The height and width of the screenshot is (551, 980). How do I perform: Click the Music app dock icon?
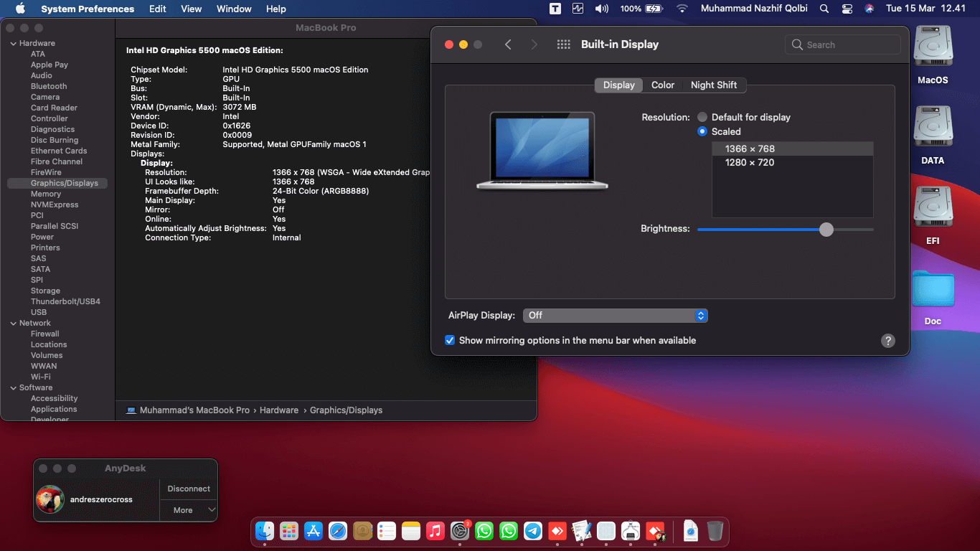click(x=435, y=531)
